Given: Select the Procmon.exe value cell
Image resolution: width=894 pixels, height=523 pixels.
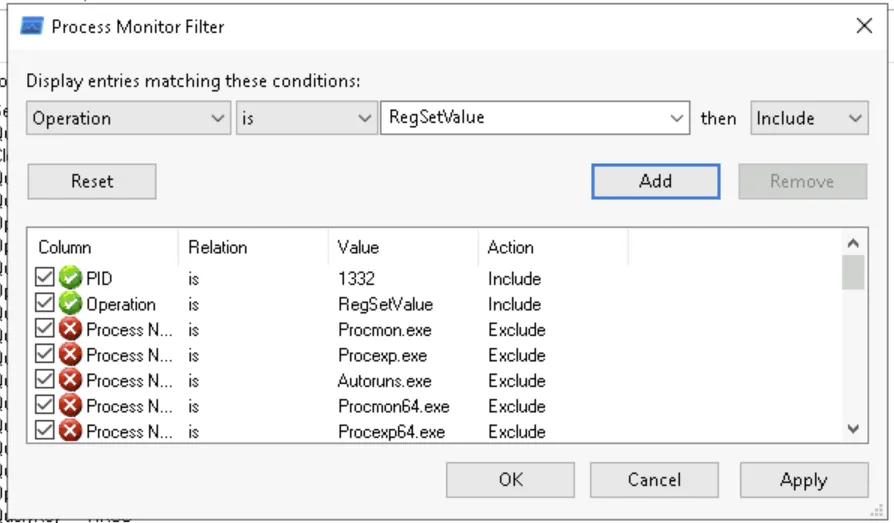Looking at the screenshot, I should tap(385, 330).
